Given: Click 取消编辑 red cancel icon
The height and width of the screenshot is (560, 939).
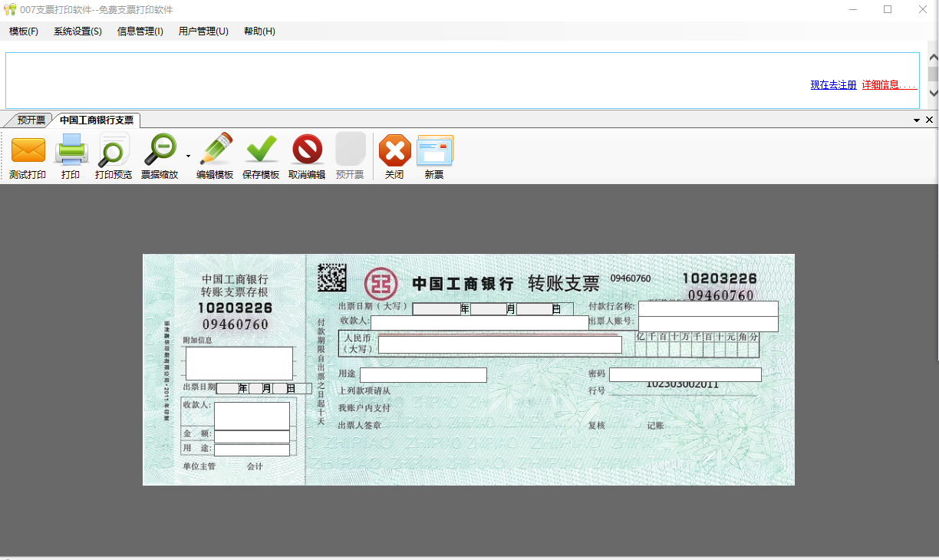Looking at the screenshot, I should click(307, 150).
